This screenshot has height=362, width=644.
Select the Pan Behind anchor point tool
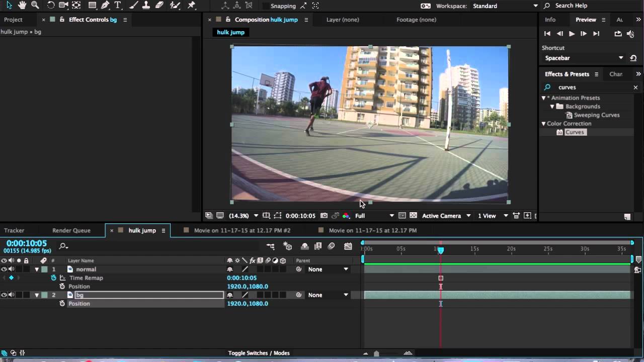tap(76, 6)
